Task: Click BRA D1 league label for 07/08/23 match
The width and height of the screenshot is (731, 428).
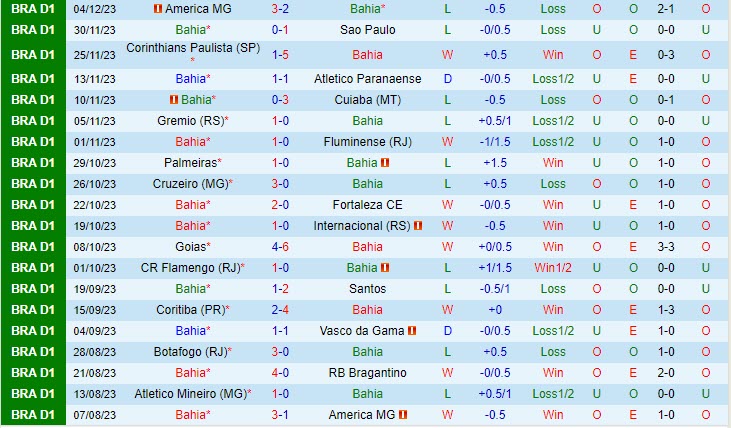Action: 33,414
